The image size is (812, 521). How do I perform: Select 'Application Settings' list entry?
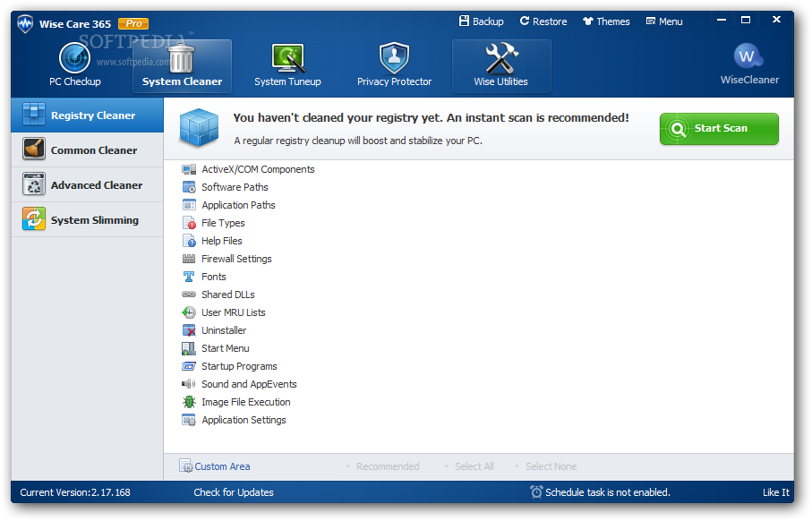point(244,420)
